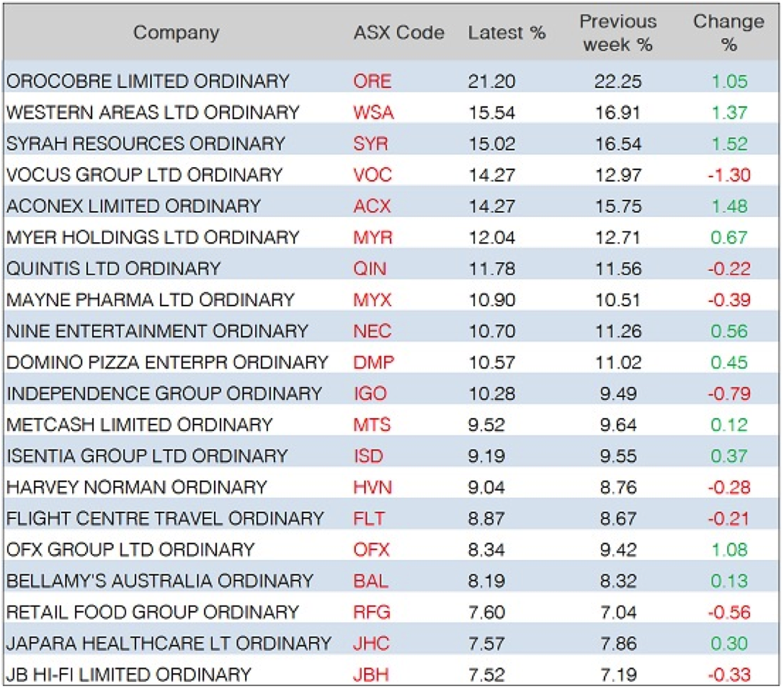Select BELLAMY'S AUSTRALIA ORDINARY company name
This screenshot has height=689, width=784.
coord(159,582)
